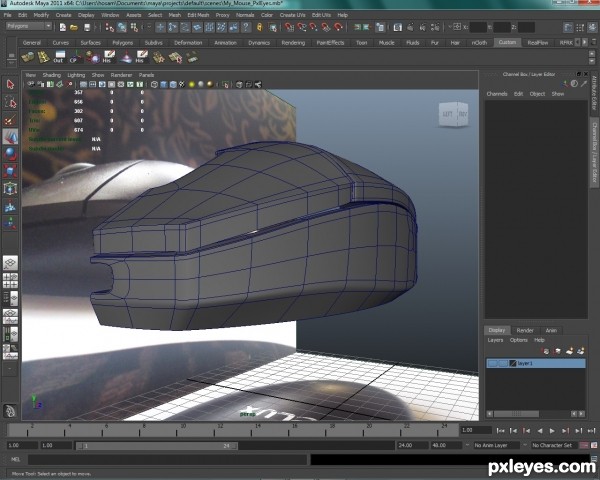Select the Soft Modification tool
The height and width of the screenshot is (480, 600).
click(x=10, y=206)
